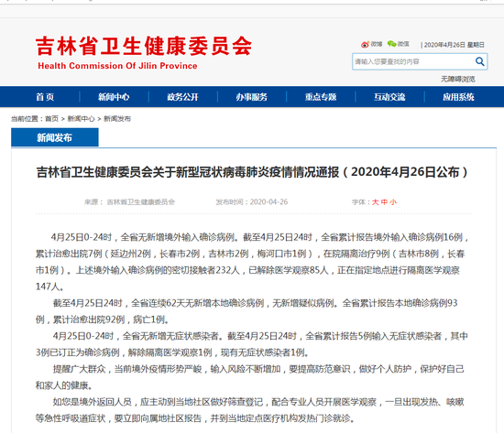Click 新闻中心 in the breadcrumb
The width and height of the screenshot is (504, 433).
click(81, 119)
